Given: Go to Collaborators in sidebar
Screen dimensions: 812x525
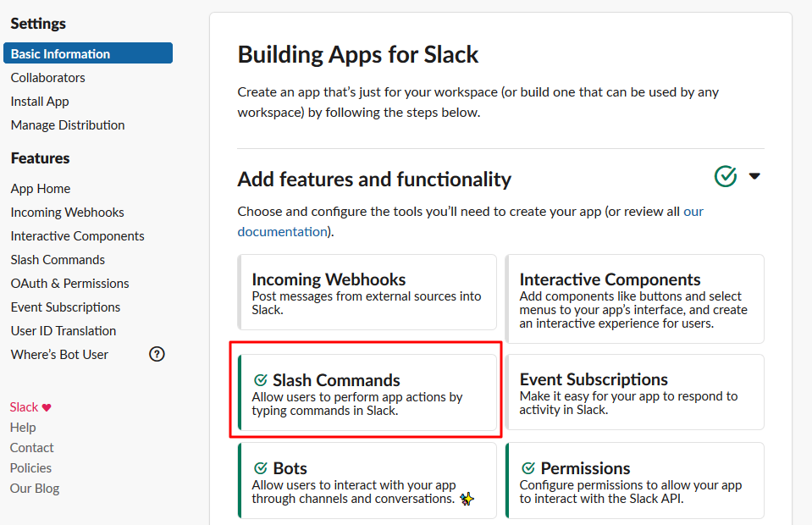Looking at the screenshot, I should (48, 77).
